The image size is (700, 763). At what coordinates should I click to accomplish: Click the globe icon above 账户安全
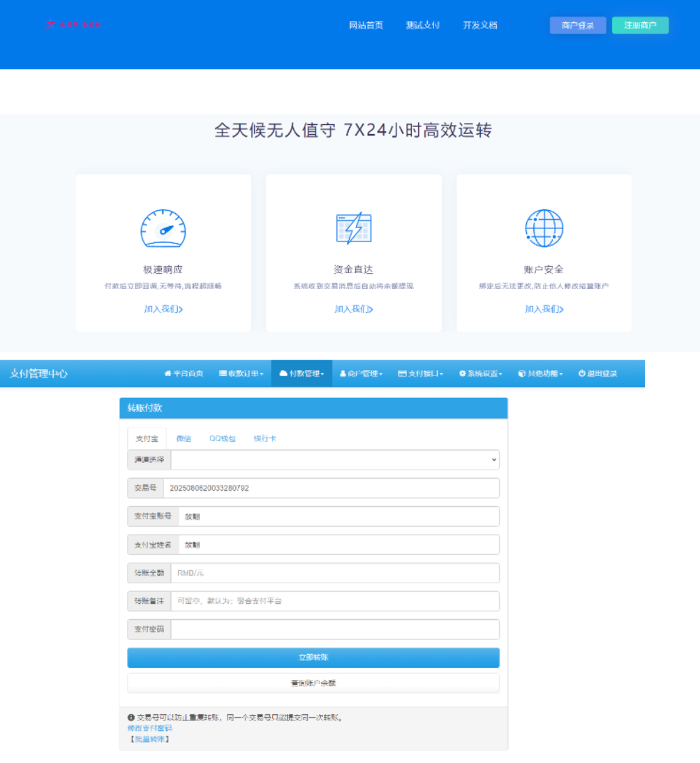544,228
